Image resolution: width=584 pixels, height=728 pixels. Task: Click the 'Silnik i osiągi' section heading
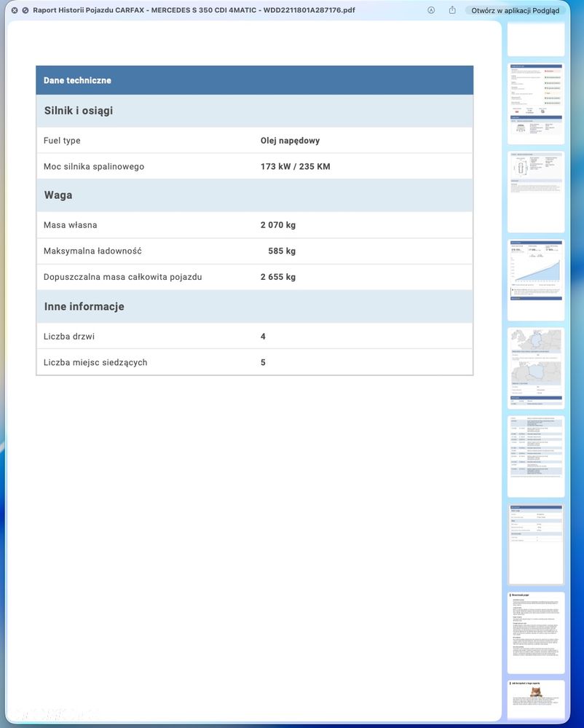click(79, 111)
